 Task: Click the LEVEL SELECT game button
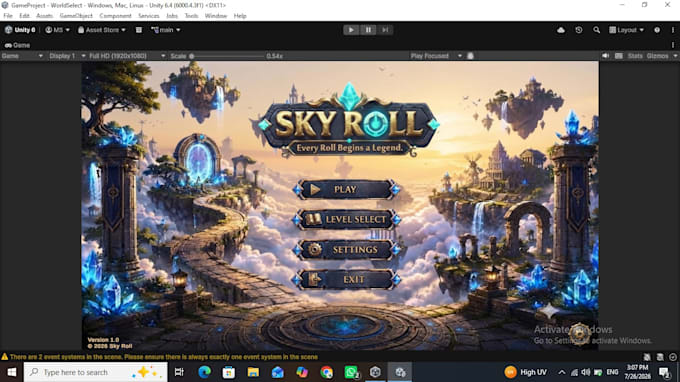pos(347,219)
